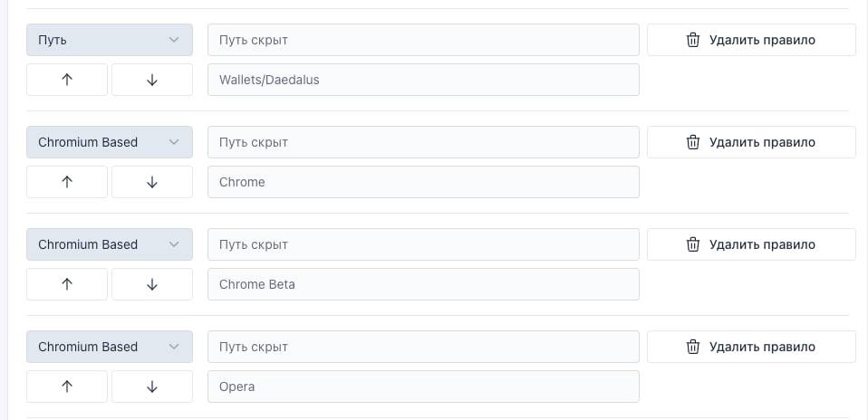The width and height of the screenshot is (868, 420).
Task: Delete the Chrome Beta rule
Action: coord(751,244)
